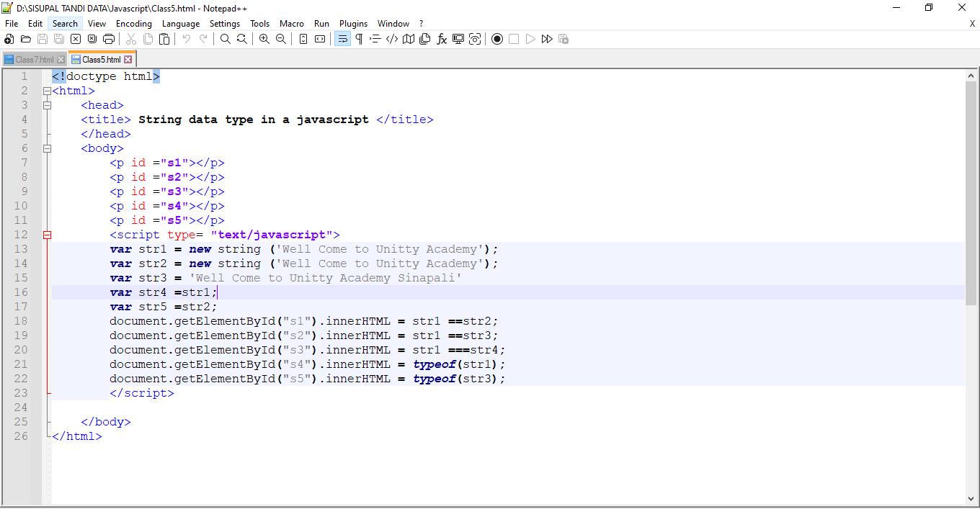Open Find with the magnifier icon
Viewport: 980px width, 509px height.
tap(226, 39)
